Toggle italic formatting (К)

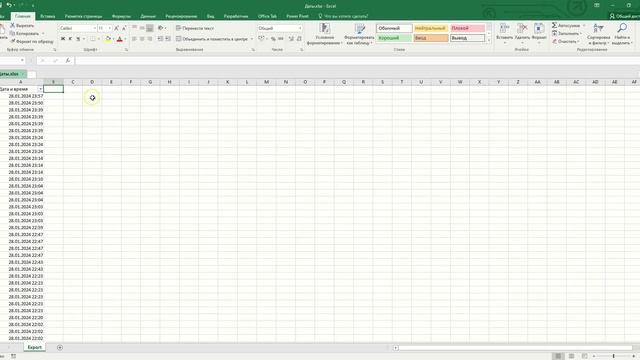tap(70, 39)
